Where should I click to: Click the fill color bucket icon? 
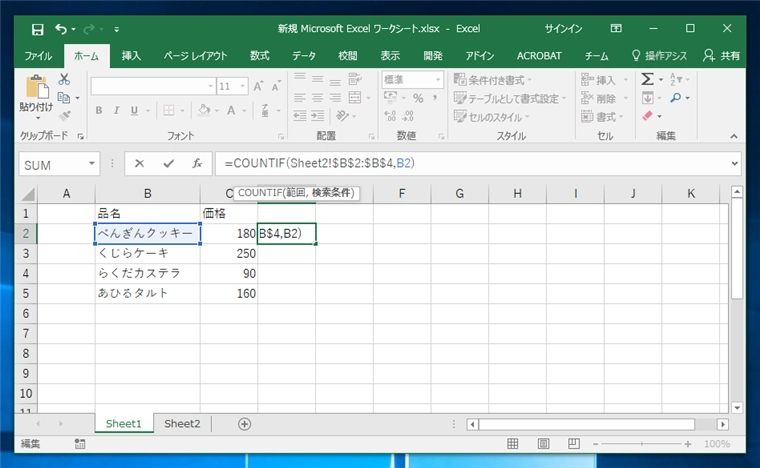[x=204, y=110]
